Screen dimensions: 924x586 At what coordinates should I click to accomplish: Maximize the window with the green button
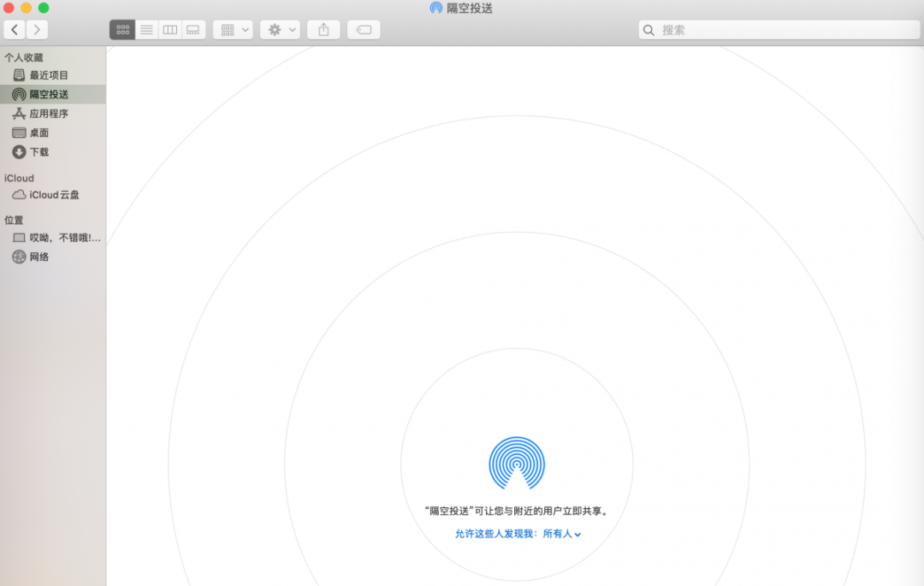point(44,8)
